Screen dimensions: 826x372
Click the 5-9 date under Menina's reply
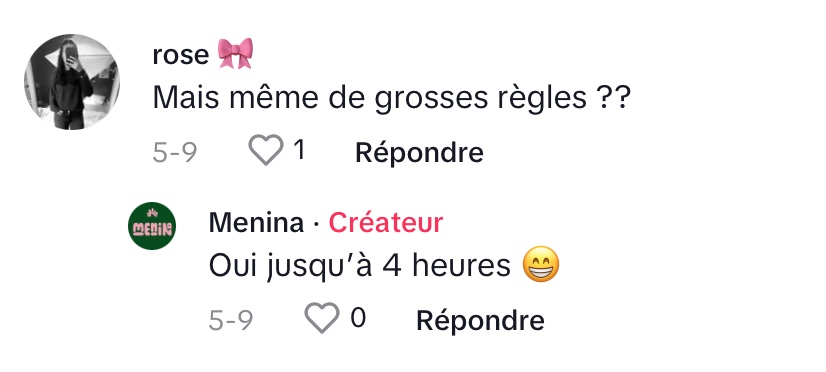(231, 320)
